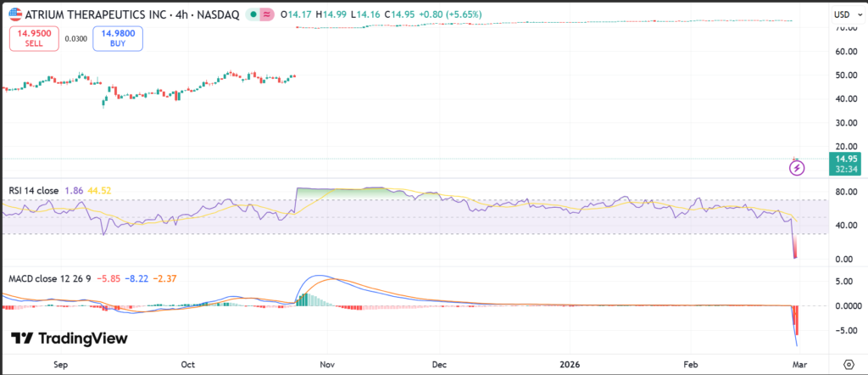Click the Nov marker on time axis
Screen dimensions: 868x375
point(326,363)
